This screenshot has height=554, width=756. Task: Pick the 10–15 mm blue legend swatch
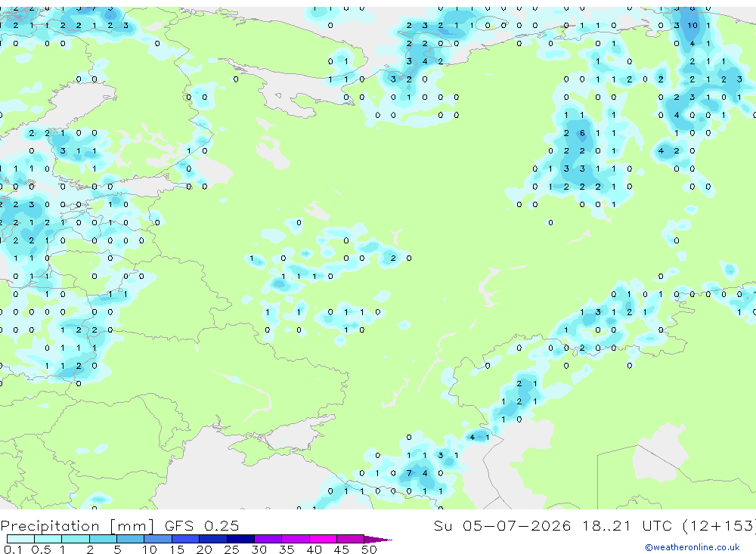click(x=158, y=539)
